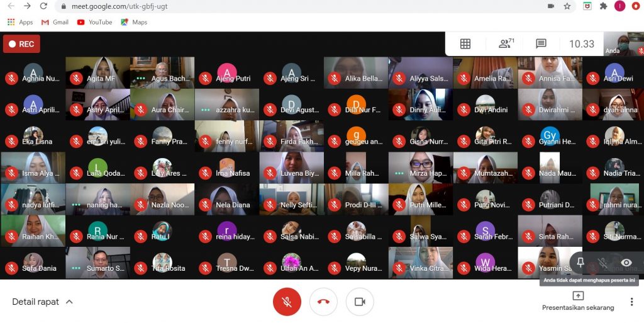The width and height of the screenshot is (644, 323).
Task: Open the meeting chat panel
Action: [x=541, y=44]
